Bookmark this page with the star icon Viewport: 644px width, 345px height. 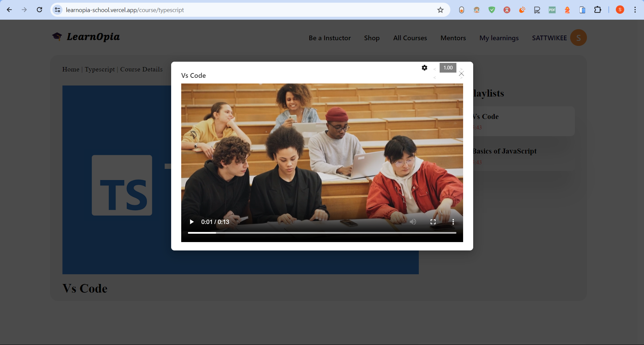(441, 10)
